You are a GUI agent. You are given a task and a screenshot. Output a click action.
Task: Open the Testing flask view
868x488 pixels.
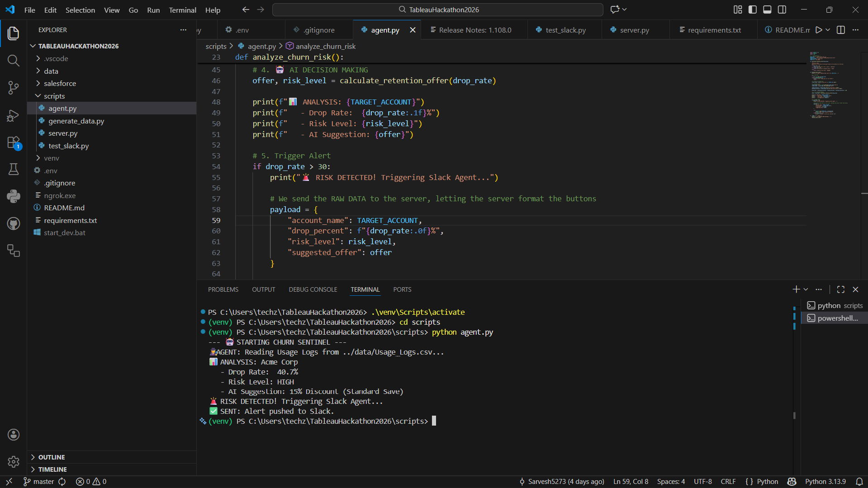pos(14,169)
